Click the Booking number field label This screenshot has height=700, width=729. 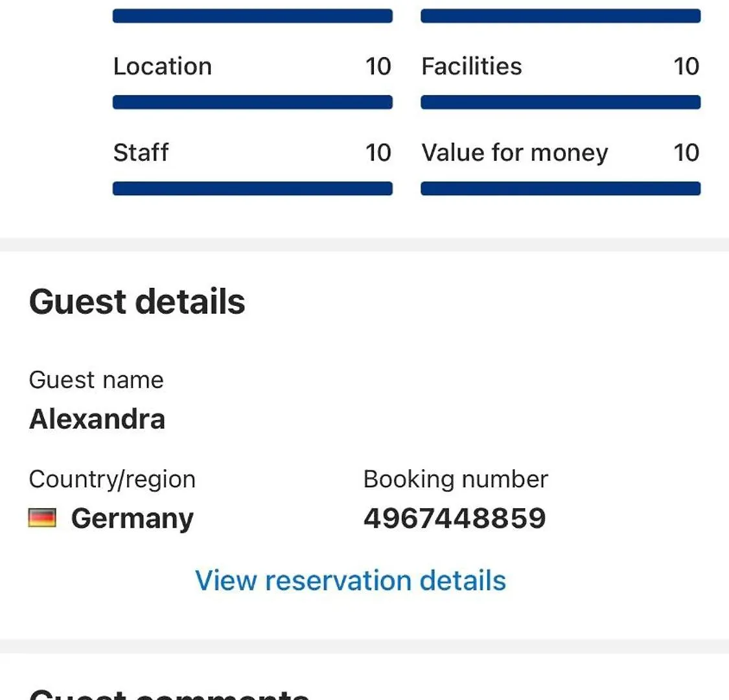click(456, 479)
